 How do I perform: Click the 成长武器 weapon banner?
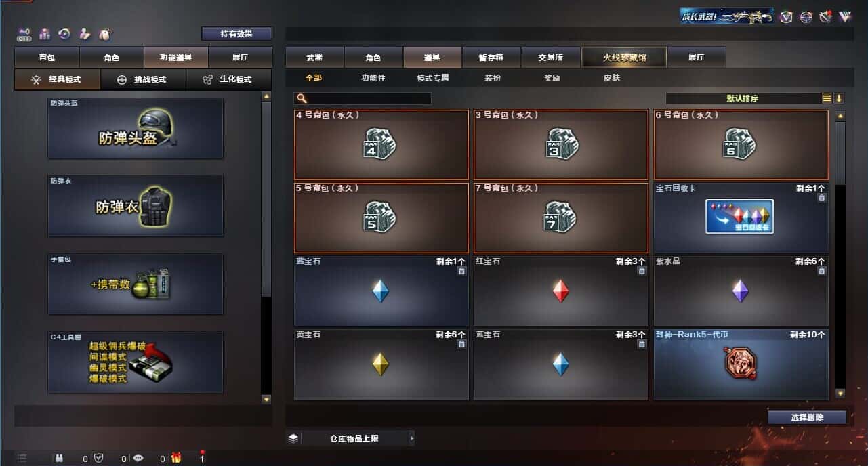point(727,16)
